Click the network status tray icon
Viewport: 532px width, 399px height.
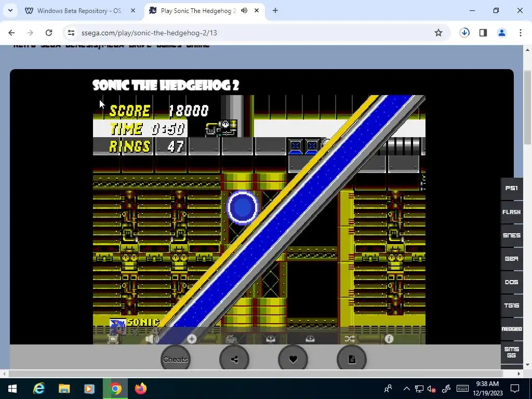[419, 389]
